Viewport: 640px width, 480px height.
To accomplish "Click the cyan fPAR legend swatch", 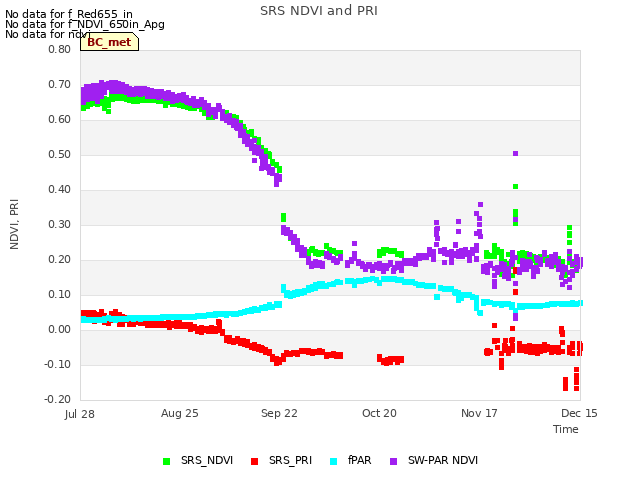I will [x=334, y=461].
